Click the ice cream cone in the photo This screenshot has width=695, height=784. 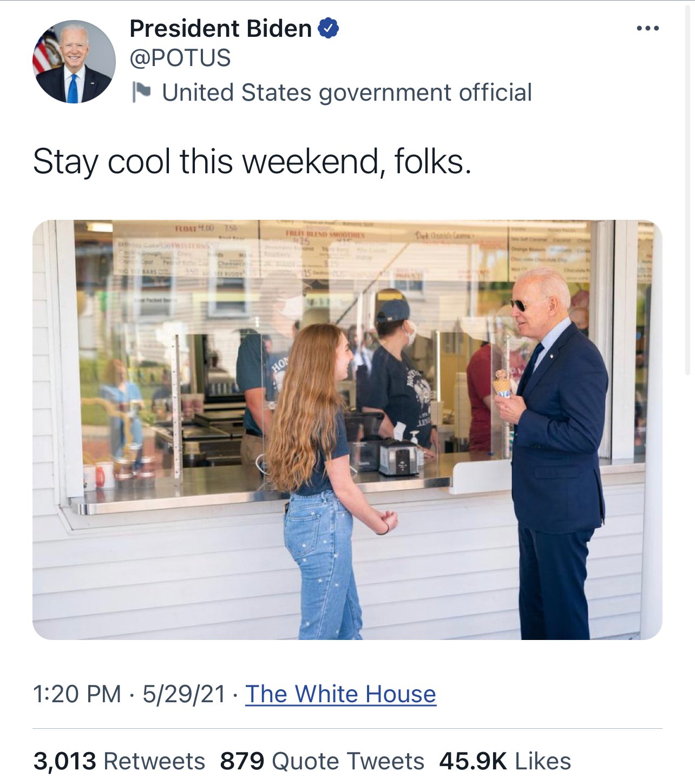click(x=502, y=384)
